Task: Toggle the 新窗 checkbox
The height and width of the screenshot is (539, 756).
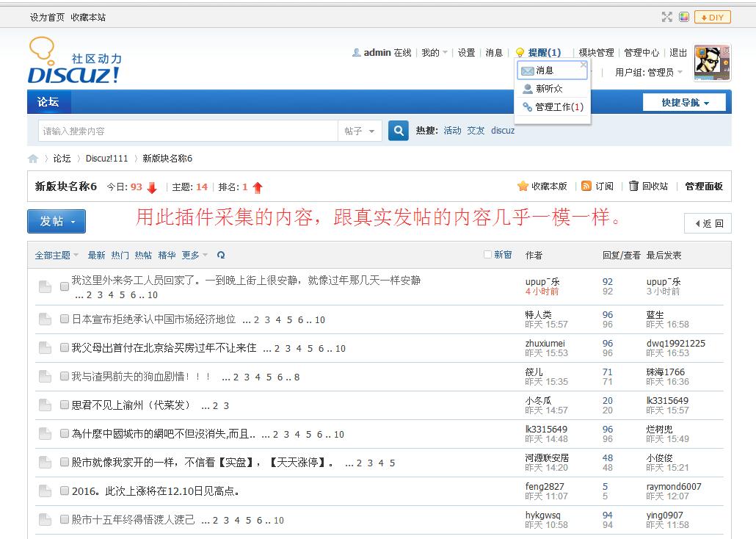Action: click(487, 254)
